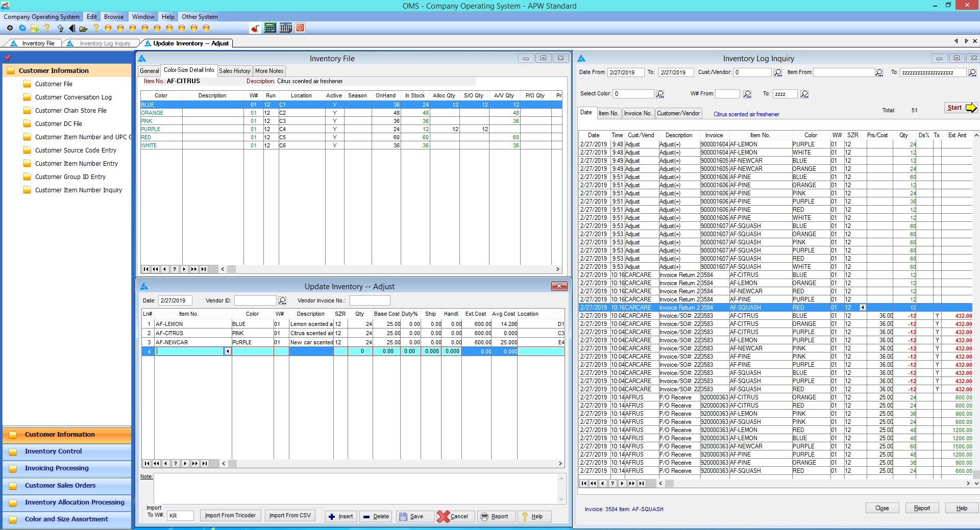Open the Customer Chain Store File item
The height and width of the screenshot is (530, 980).
(71, 111)
